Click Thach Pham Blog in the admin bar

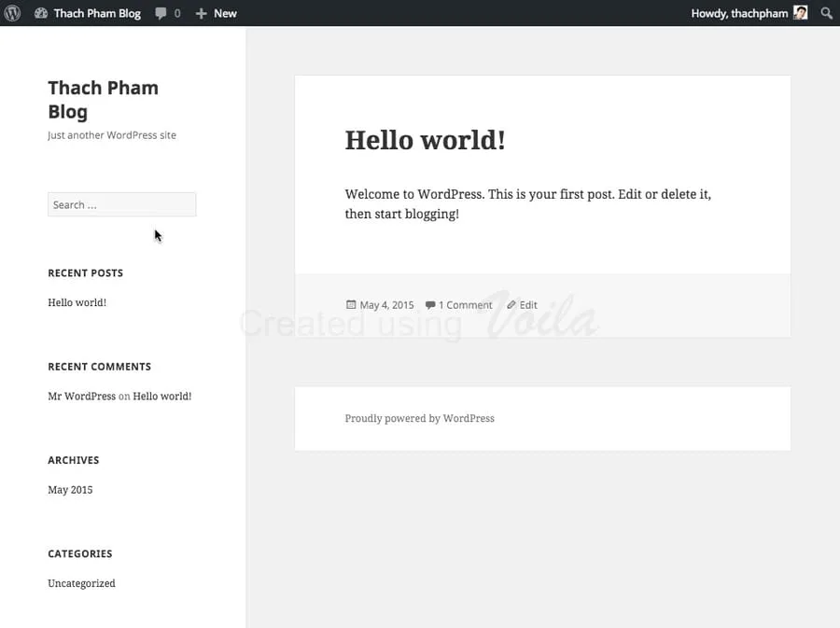point(96,12)
